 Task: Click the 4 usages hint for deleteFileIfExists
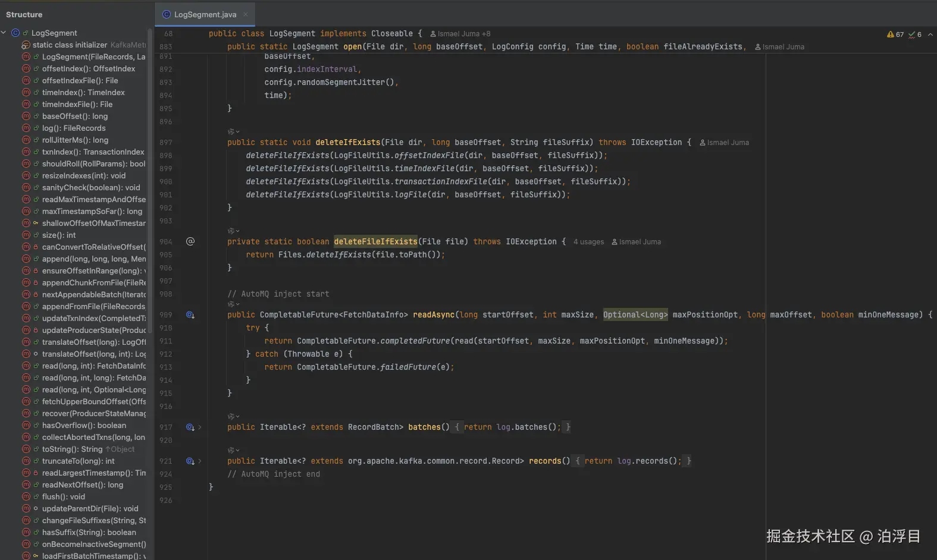point(588,242)
